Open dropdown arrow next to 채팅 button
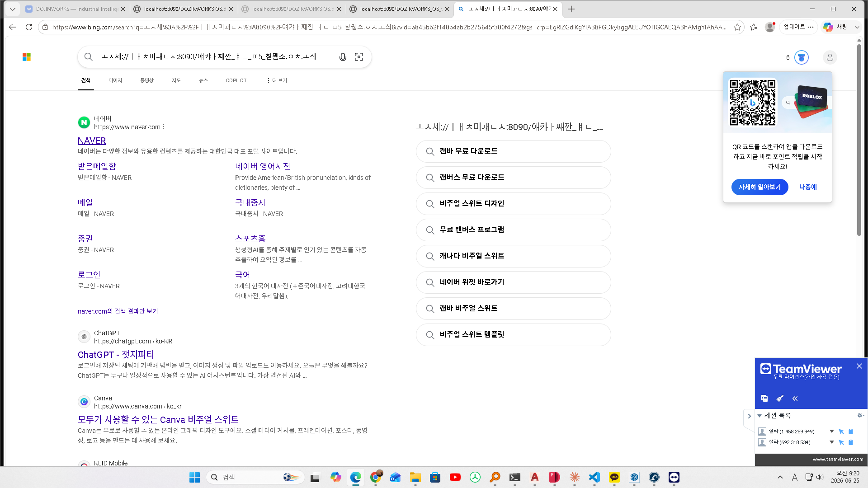 [x=857, y=27]
